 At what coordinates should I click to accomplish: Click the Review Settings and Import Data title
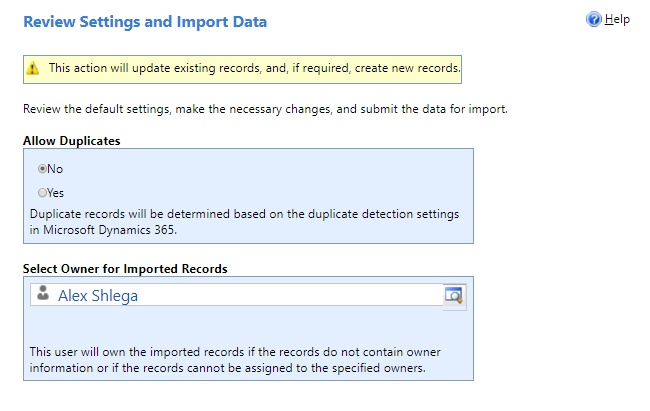[x=145, y=22]
